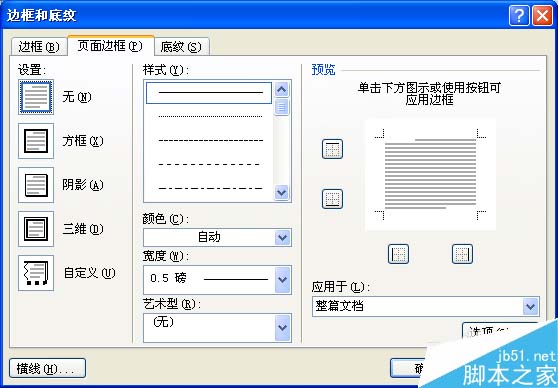Toggle the top border button in preview
558x388 pixels.
pos(332,149)
